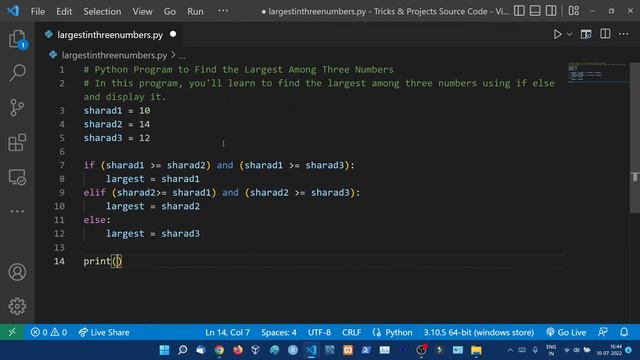The width and height of the screenshot is (640, 360).
Task: Open the Run menu
Action: click(195, 11)
